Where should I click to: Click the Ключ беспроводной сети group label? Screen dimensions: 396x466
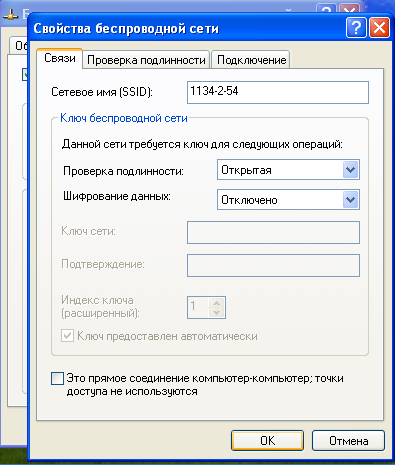click(124, 118)
